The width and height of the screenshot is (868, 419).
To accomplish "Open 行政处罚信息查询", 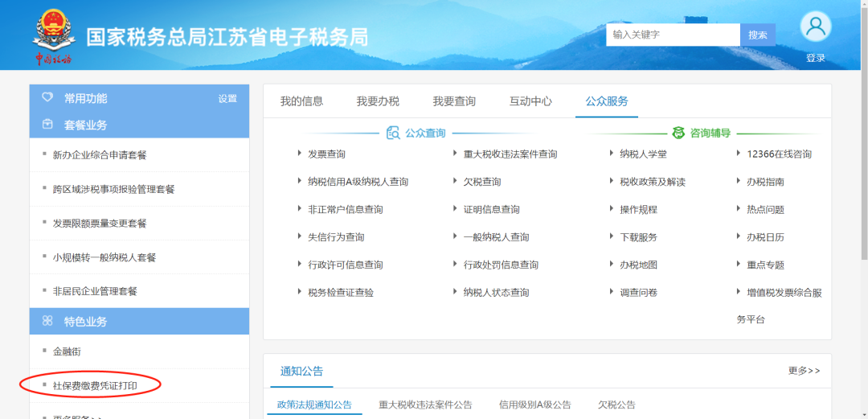I will (x=501, y=265).
